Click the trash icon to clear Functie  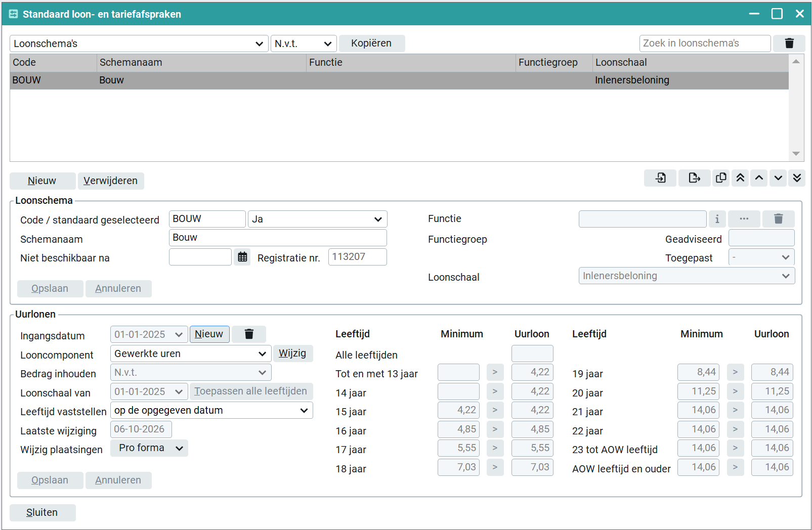click(x=778, y=219)
